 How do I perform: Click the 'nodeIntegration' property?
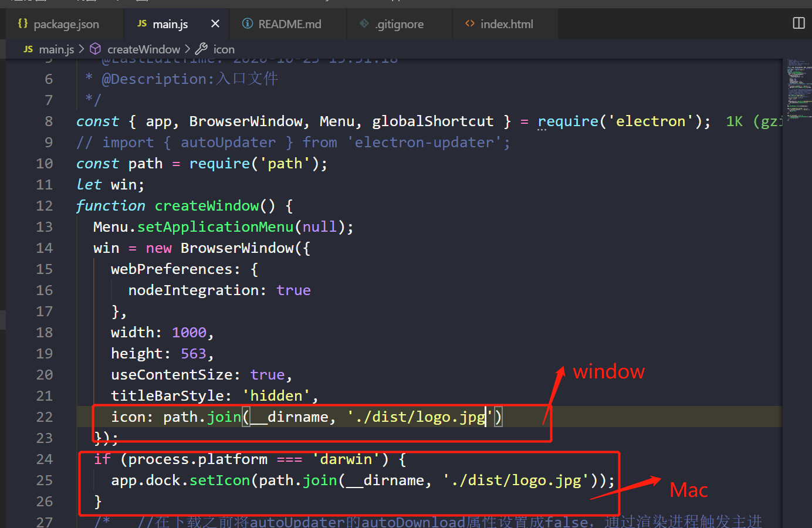(x=194, y=290)
